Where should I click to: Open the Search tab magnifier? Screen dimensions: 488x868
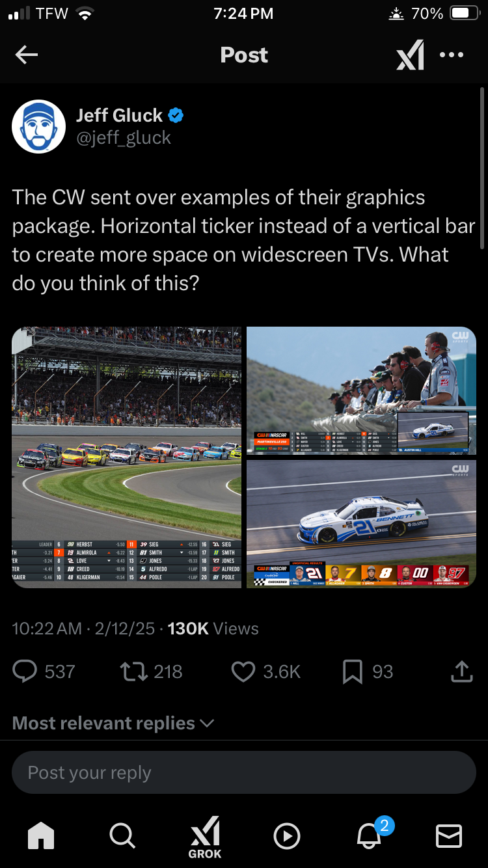point(122,836)
